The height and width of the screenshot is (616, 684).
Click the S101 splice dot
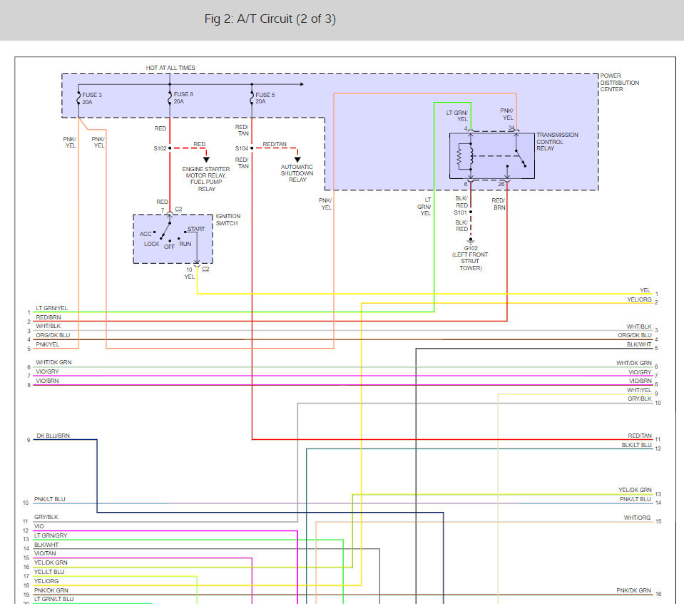pos(471,212)
